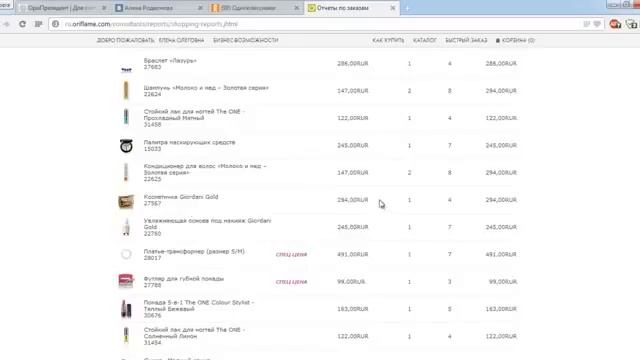Image resolution: width=640 pixels, height=360 pixels.
Task: Open the red extension icon in browser toolbar
Action: tap(615, 24)
